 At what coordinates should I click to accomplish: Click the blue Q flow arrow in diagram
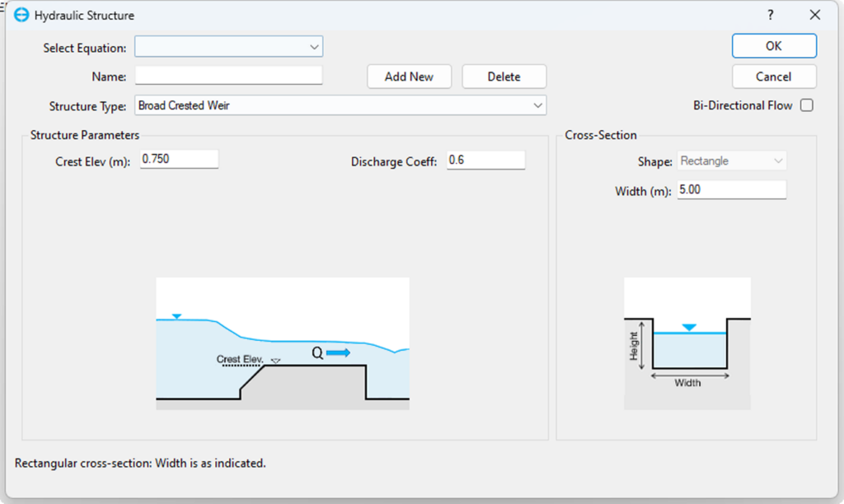(x=338, y=352)
